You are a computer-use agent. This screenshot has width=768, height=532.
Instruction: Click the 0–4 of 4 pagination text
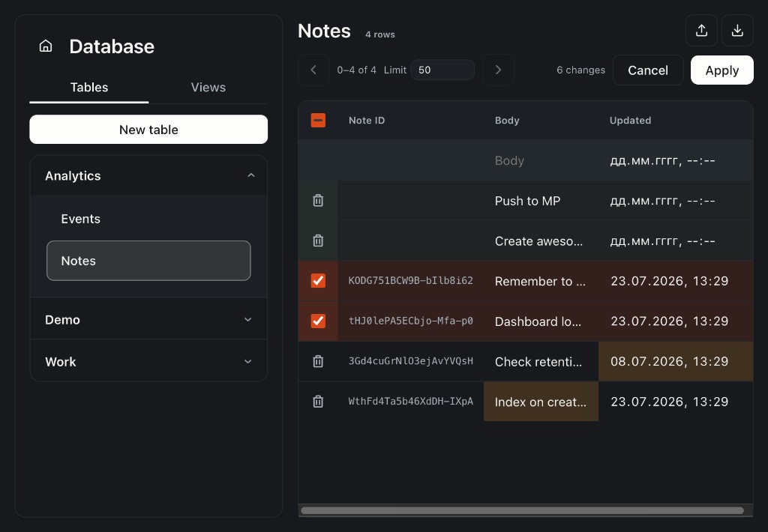click(356, 70)
